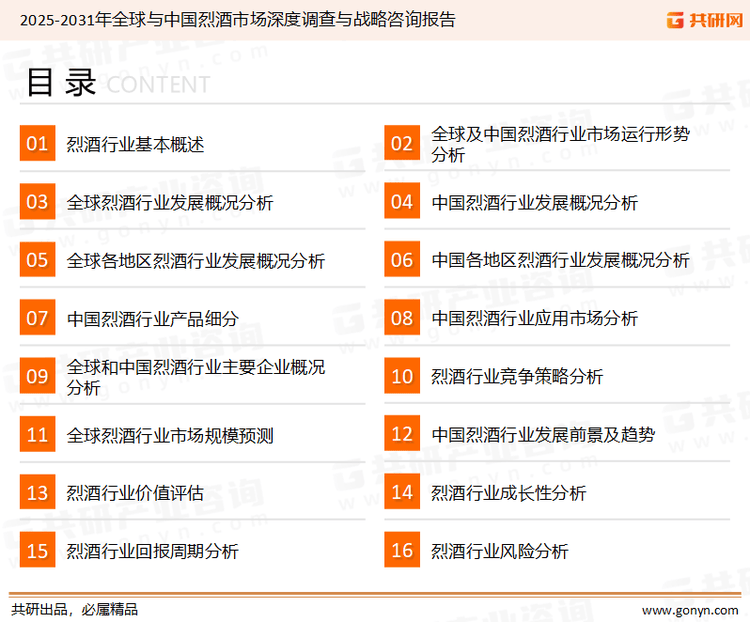Click the orange 01 number box
This screenshot has height=622, width=750.
pyautogui.click(x=37, y=144)
